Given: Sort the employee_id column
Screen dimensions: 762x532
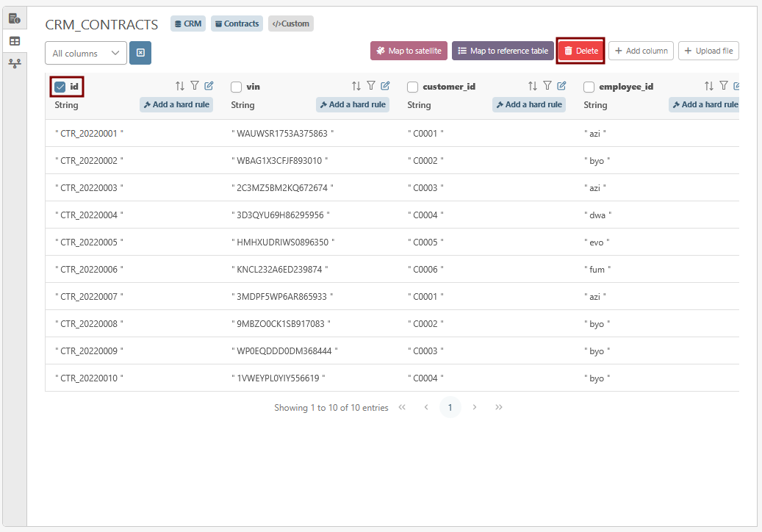Looking at the screenshot, I should (709, 86).
